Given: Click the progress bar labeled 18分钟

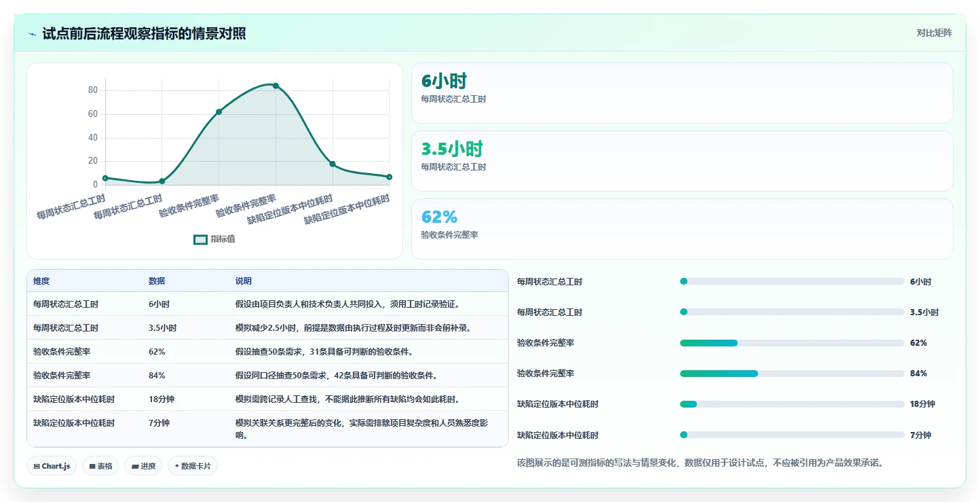Looking at the screenshot, I should pyautogui.click(x=792, y=404).
